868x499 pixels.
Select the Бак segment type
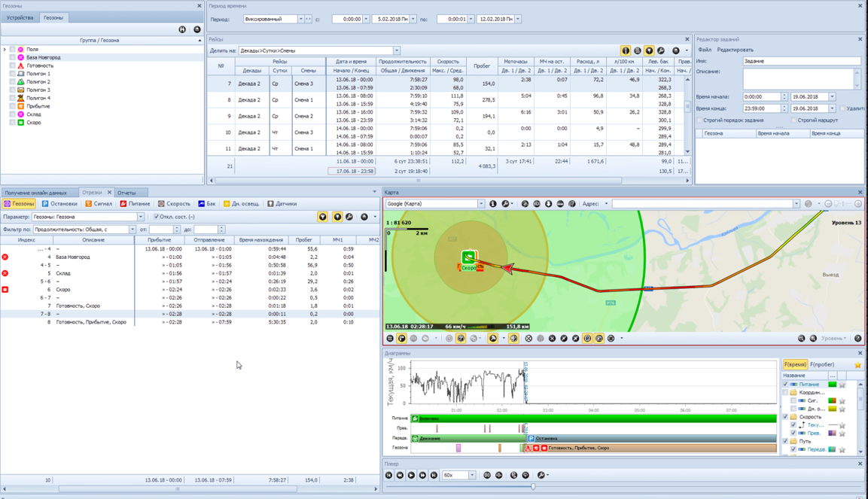click(207, 203)
